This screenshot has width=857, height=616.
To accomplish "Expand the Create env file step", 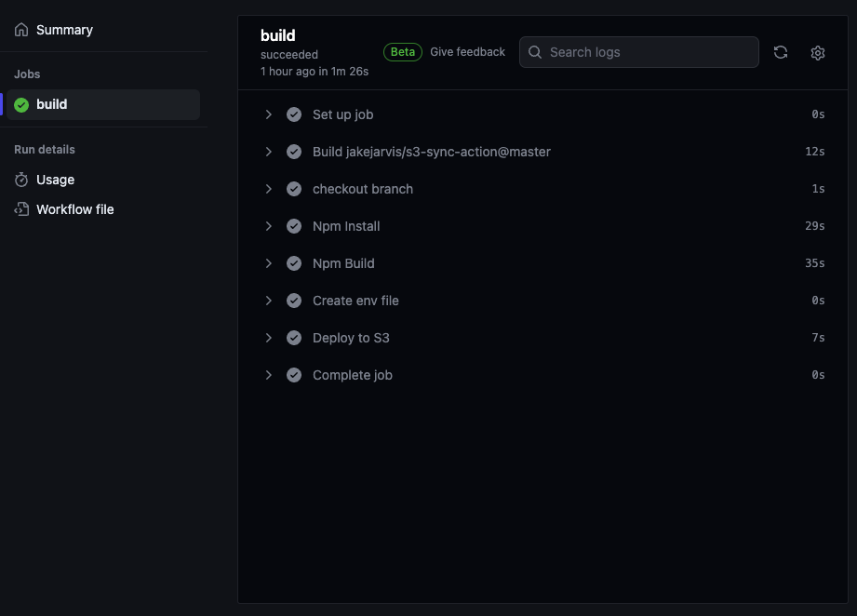I will pos(542,301).
